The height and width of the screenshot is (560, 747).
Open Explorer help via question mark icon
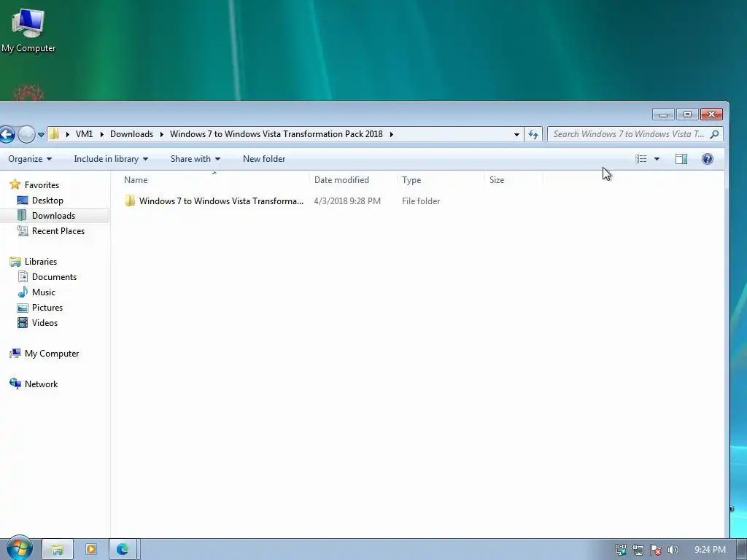(708, 159)
